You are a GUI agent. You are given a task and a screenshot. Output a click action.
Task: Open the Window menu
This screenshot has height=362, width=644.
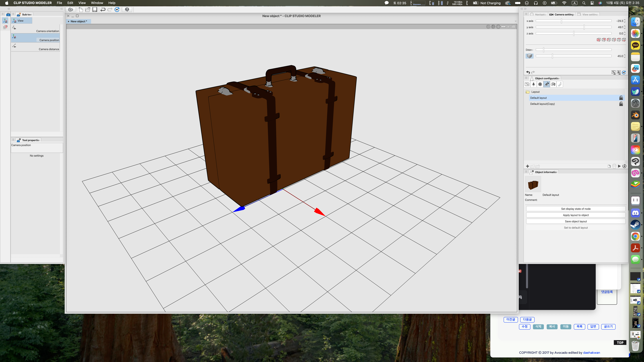click(x=97, y=3)
